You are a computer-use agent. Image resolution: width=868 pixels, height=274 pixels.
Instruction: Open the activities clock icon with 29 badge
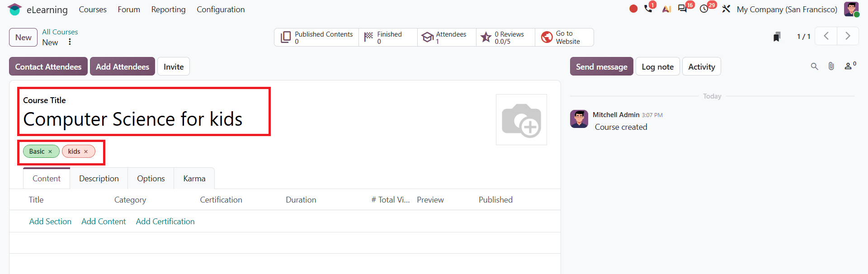pyautogui.click(x=704, y=9)
